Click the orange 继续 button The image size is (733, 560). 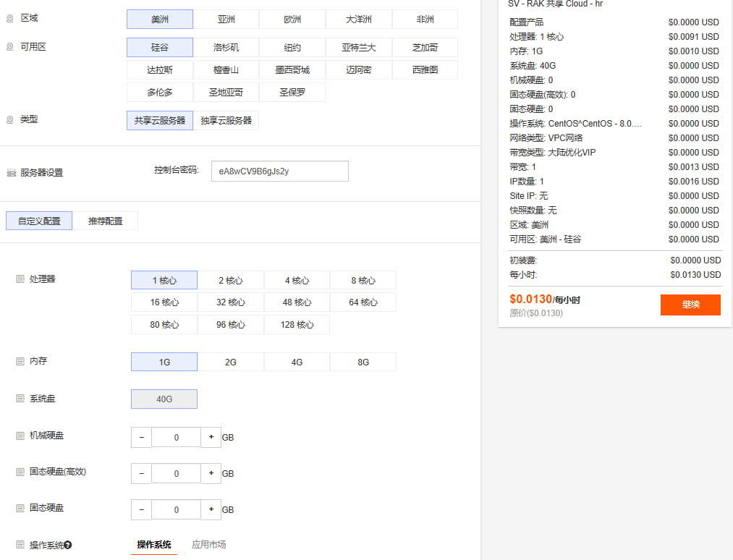(x=690, y=305)
